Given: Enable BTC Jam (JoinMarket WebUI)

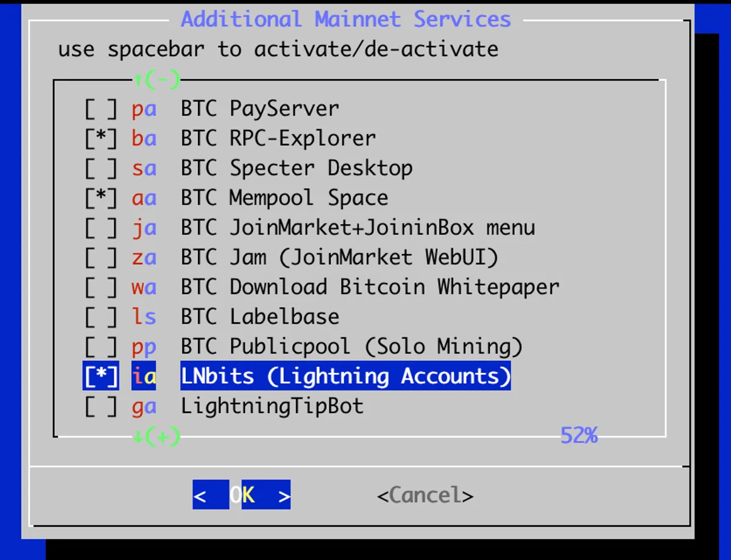Looking at the screenshot, I should point(101,257).
